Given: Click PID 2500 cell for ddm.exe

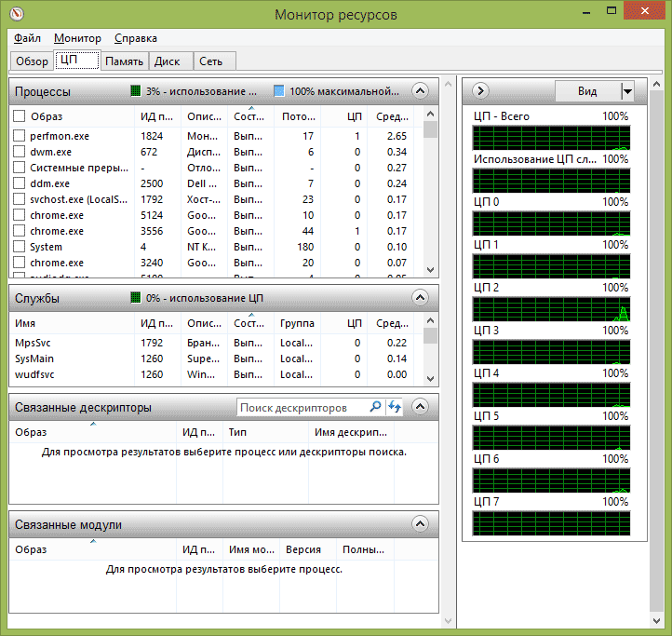Looking at the screenshot, I should coord(152,183).
